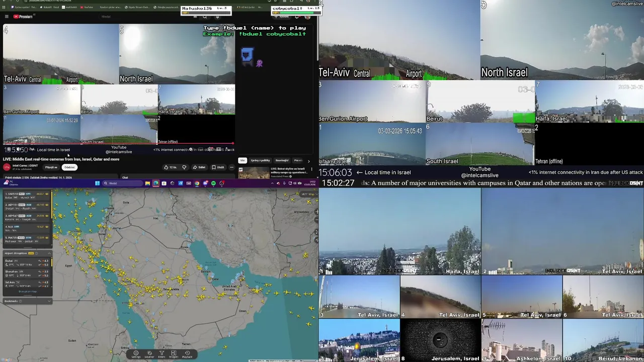Select flight ABY547 Karachi to Sharjah

coord(27,217)
